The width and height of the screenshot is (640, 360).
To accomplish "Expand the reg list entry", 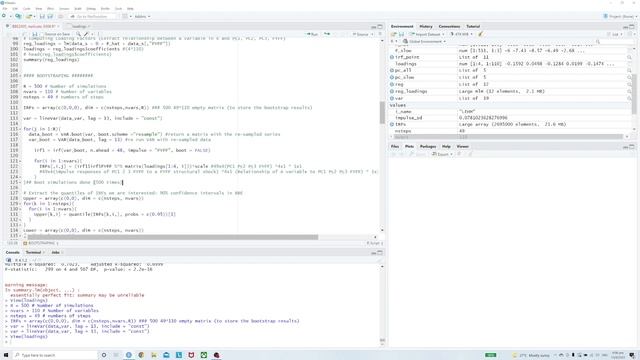I will [x=392, y=84].
